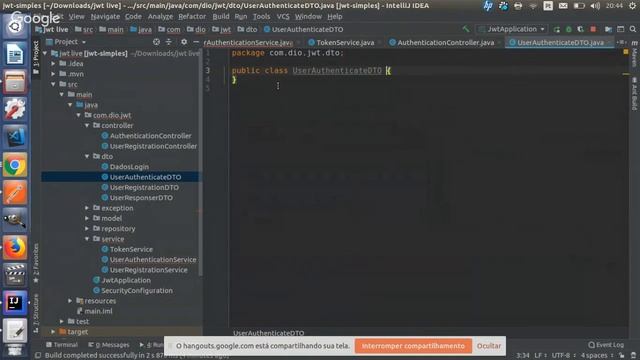Switch to UserAuthenticationService.java tab

(249, 42)
